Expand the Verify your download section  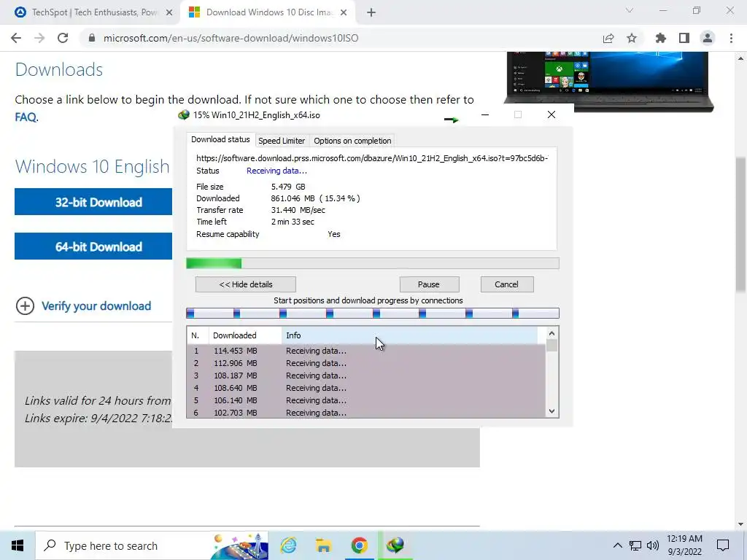(x=83, y=306)
